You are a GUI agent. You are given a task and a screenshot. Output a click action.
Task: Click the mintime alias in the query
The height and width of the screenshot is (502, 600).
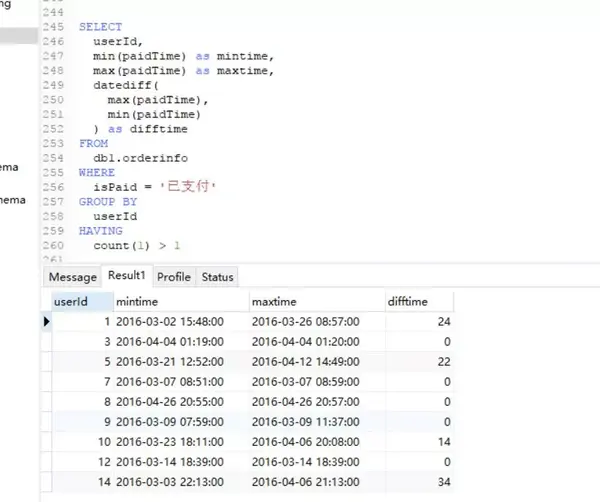245,56
